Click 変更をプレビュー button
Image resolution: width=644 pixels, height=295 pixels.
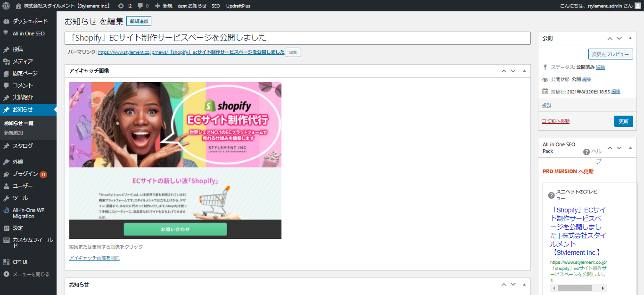611,54
